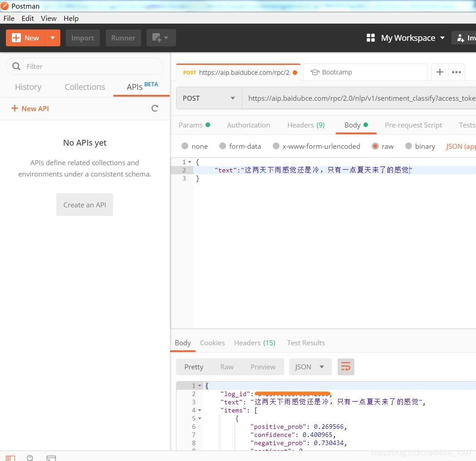476x461 pixels.
Task: Select the none body type radio
Action: pyautogui.click(x=185, y=146)
